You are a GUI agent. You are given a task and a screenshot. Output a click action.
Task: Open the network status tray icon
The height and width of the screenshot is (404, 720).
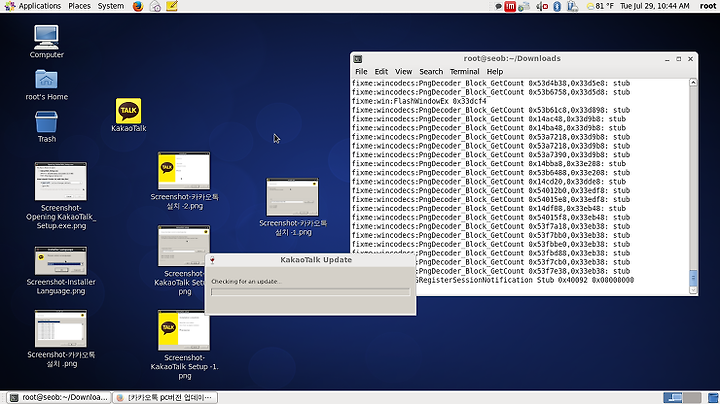(524, 6)
